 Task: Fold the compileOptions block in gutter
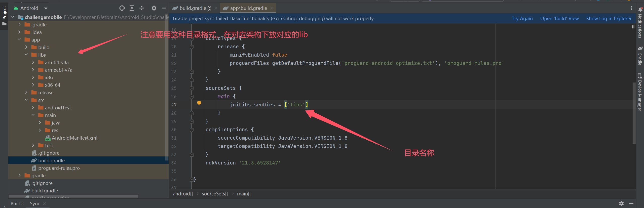pos(192,130)
